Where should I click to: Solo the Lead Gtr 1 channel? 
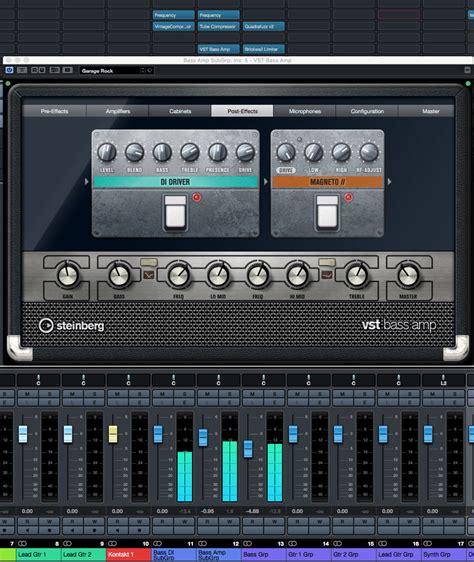click(x=49, y=394)
